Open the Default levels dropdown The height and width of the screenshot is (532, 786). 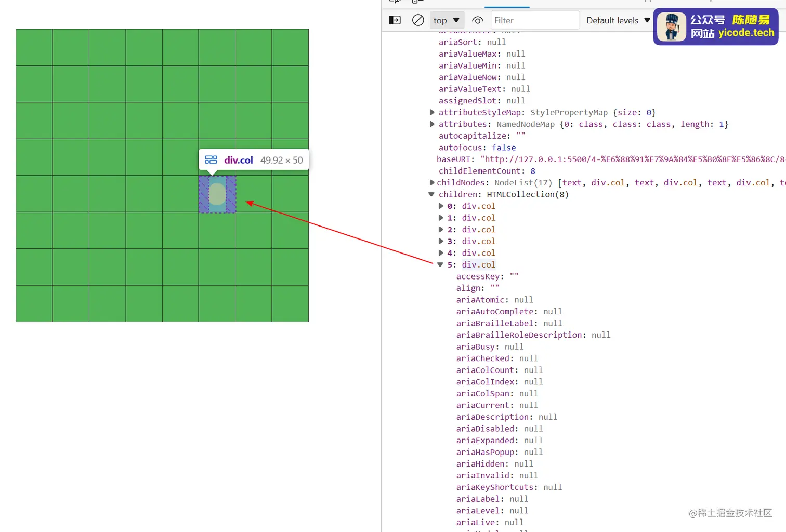618,20
